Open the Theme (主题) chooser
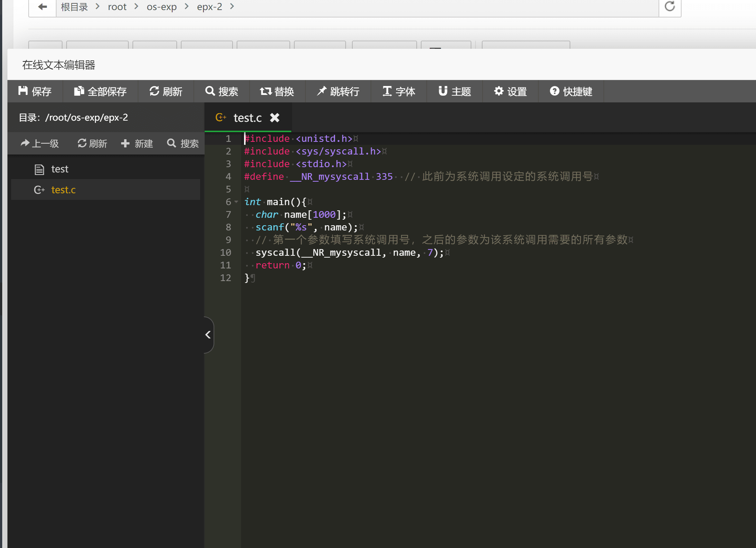The height and width of the screenshot is (548, 756). pyautogui.click(x=454, y=91)
